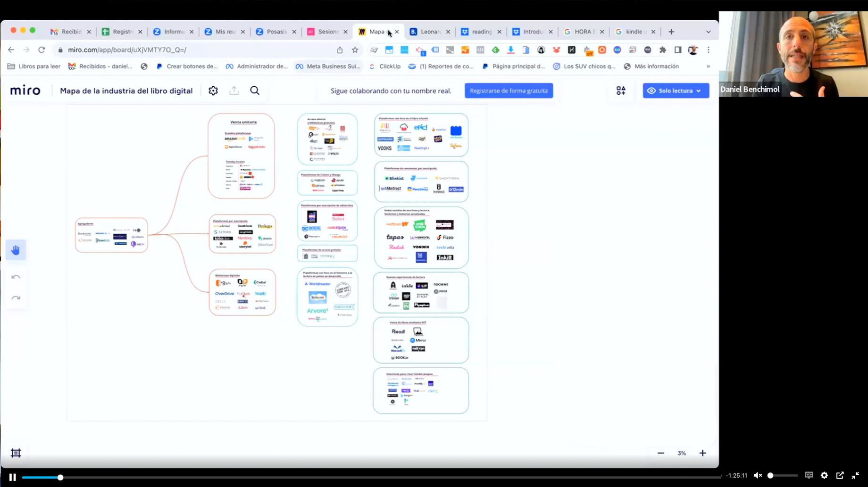Open the Solo lectura dropdown
The width and height of the screenshot is (868, 487).
pyautogui.click(x=676, y=91)
